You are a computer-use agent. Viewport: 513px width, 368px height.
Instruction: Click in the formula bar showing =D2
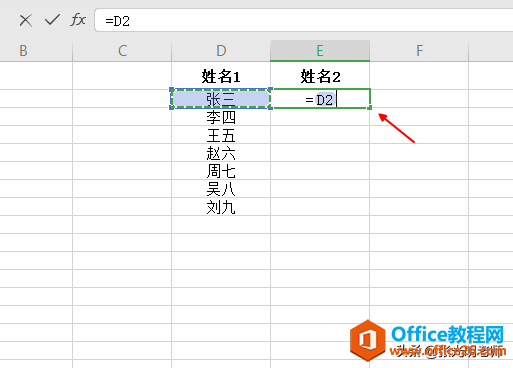coord(303,21)
